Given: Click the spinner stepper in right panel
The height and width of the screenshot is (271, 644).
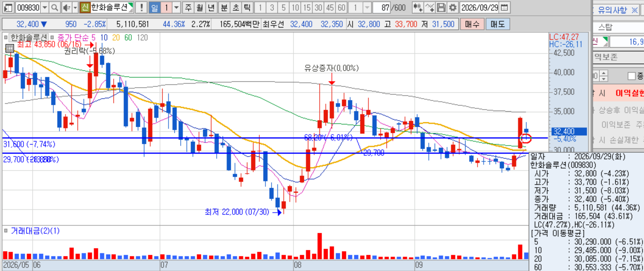Looking at the screenshot, I should point(603,76).
